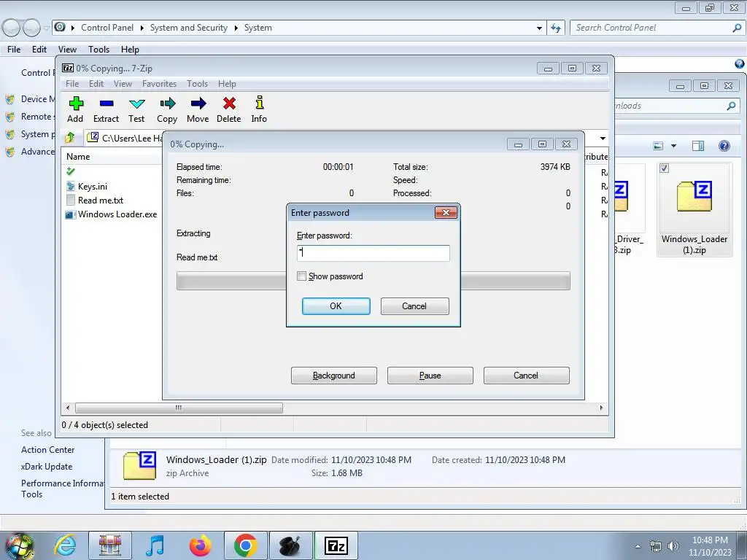
Task: Click the Add toolbar icon in 7-Zip
Action: pyautogui.click(x=75, y=109)
